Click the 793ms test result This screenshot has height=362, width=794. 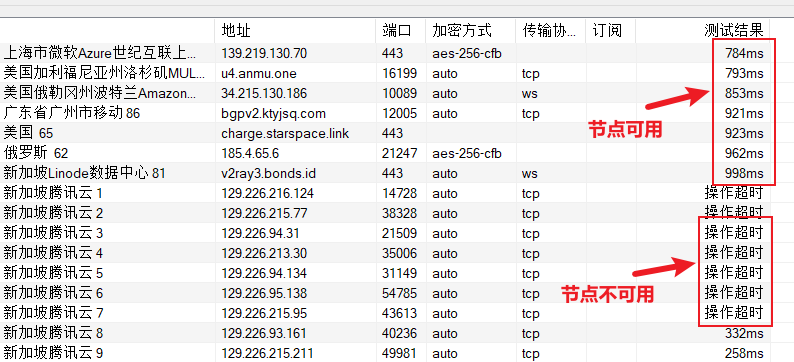744,73
